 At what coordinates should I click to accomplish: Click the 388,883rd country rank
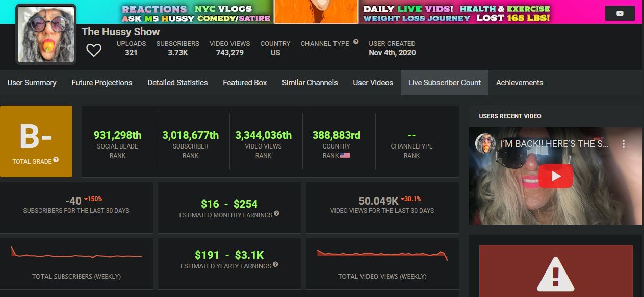[x=337, y=135]
